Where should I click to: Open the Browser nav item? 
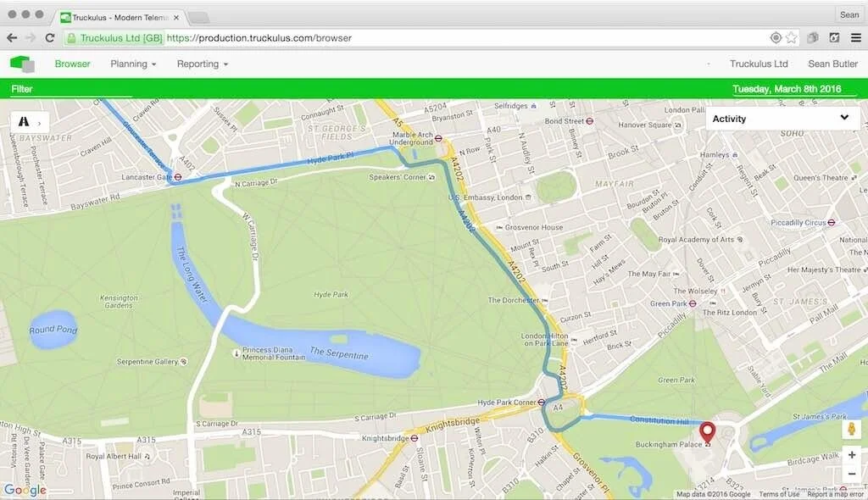[73, 64]
